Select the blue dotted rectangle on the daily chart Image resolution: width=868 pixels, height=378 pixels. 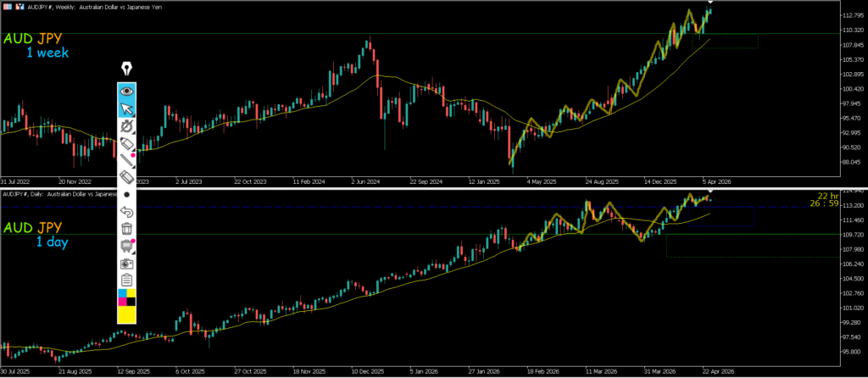coord(721,216)
